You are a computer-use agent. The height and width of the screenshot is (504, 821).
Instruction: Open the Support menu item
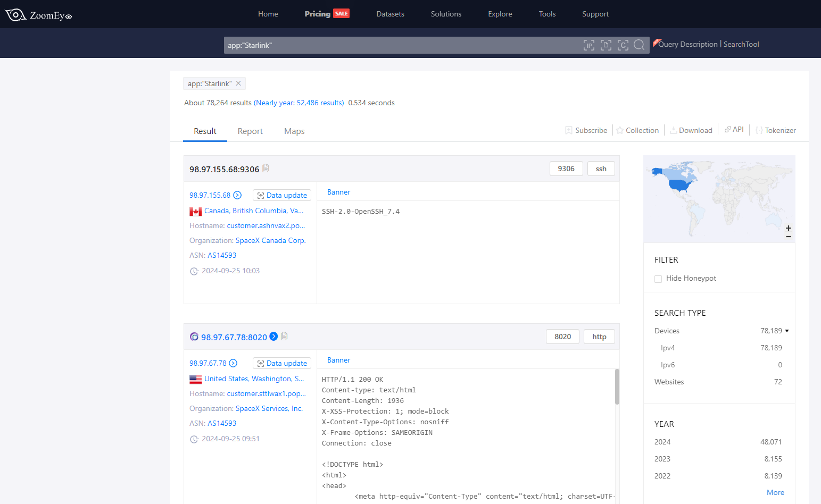tap(595, 14)
